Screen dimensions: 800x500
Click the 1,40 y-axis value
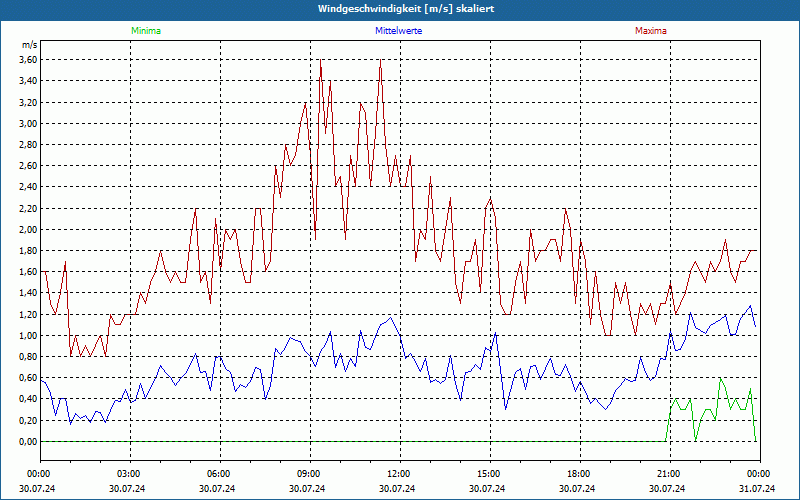(x=28, y=293)
